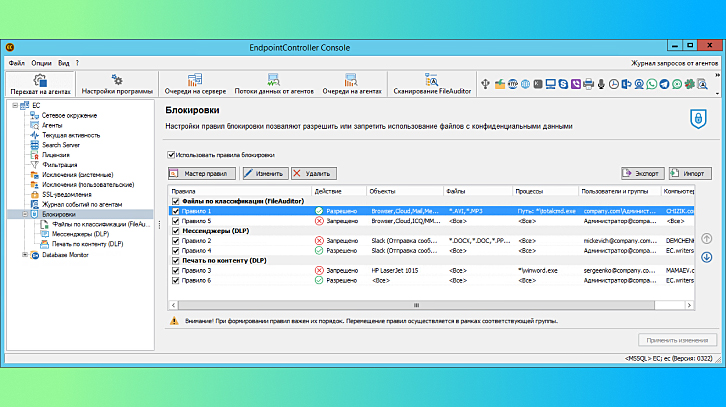Open Сканирование FileAuditor toolbar item
726x407 pixels.
[x=432, y=84]
